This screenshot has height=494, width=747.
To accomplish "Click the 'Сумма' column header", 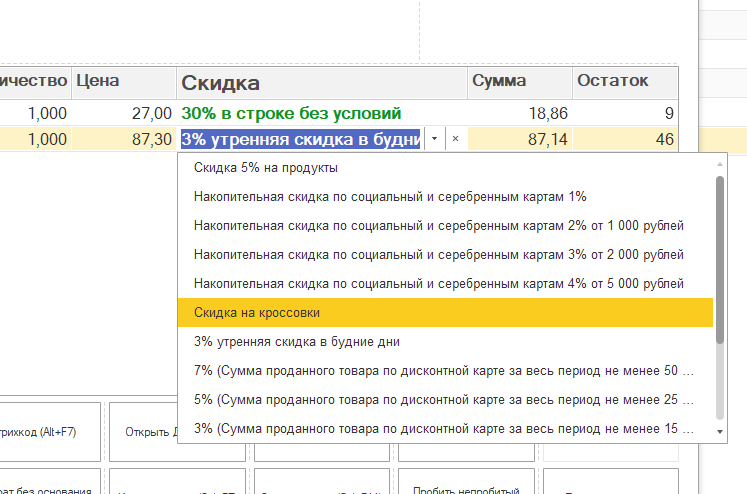I will tap(520, 83).
